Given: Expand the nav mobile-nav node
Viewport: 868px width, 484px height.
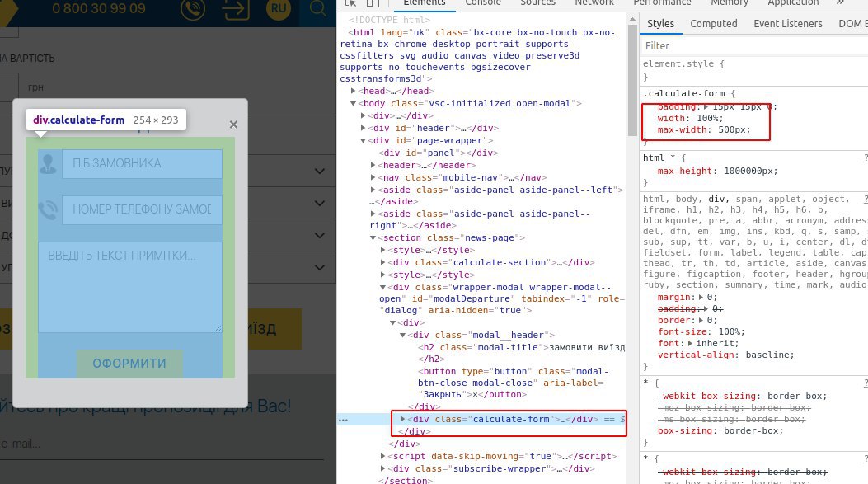Looking at the screenshot, I should coord(373,178).
